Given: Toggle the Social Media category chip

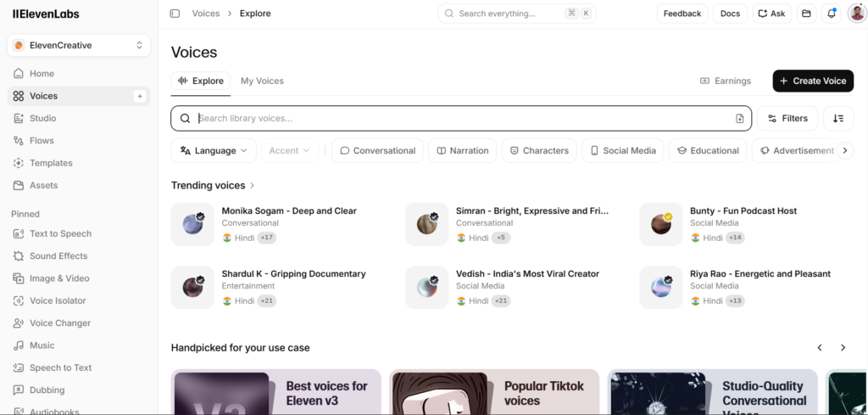Looking at the screenshot, I should [x=623, y=151].
